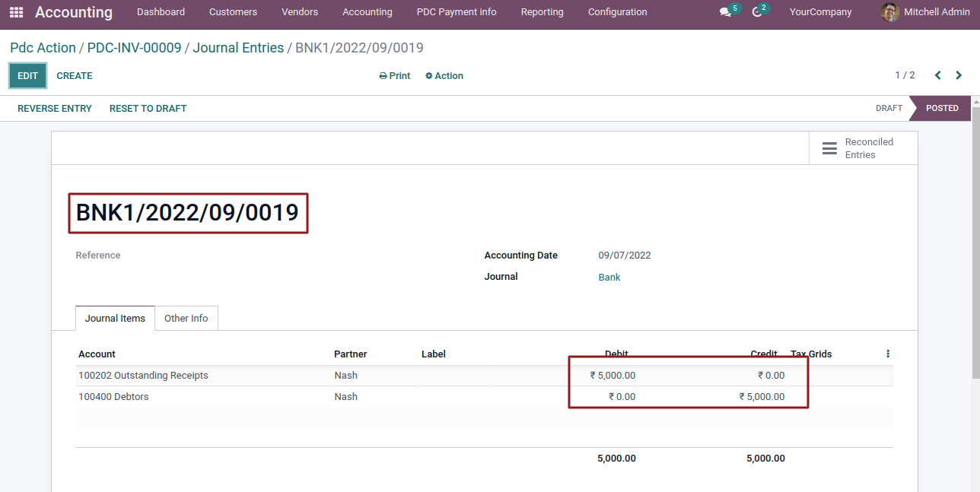Open the Print dropdown
Screen dimensions: 980x492
(x=395, y=76)
